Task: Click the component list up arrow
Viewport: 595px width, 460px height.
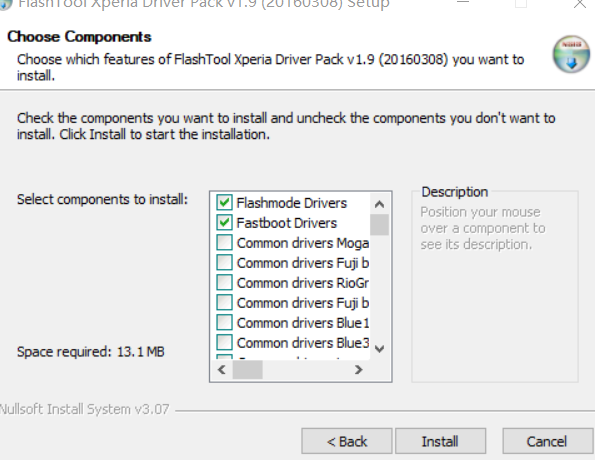Action: (x=379, y=204)
